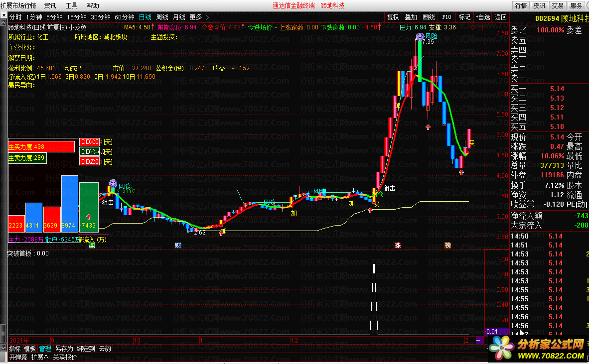Screen dimensions: 589x364
Task: Switch to the 15分钟 period tab
Action: (77, 17)
